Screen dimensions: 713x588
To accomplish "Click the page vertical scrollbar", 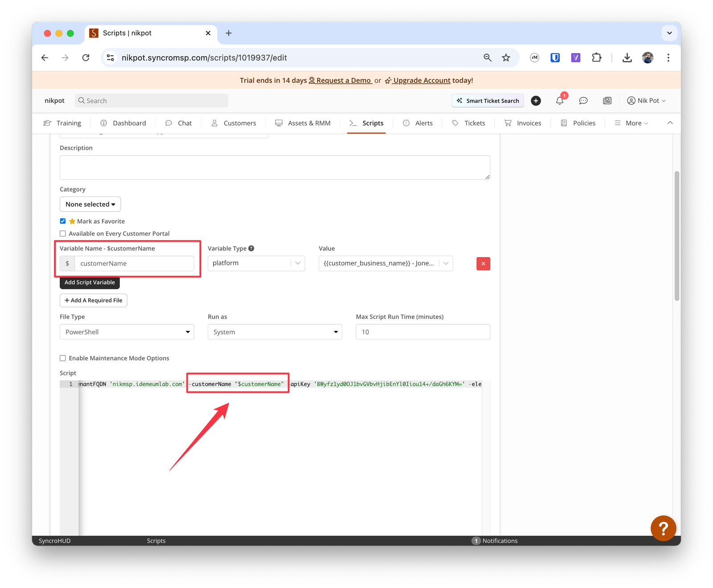I will (677, 236).
